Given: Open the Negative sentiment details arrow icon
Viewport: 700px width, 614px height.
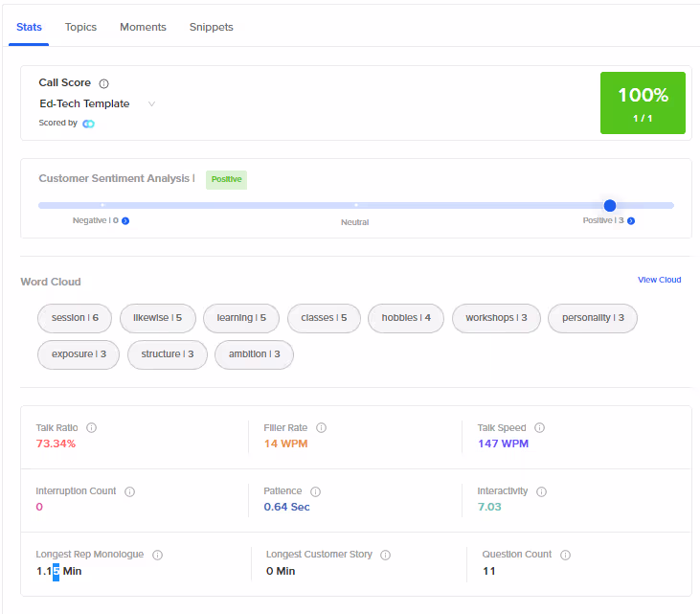Looking at the screenshot, I should tap(125, 221).
